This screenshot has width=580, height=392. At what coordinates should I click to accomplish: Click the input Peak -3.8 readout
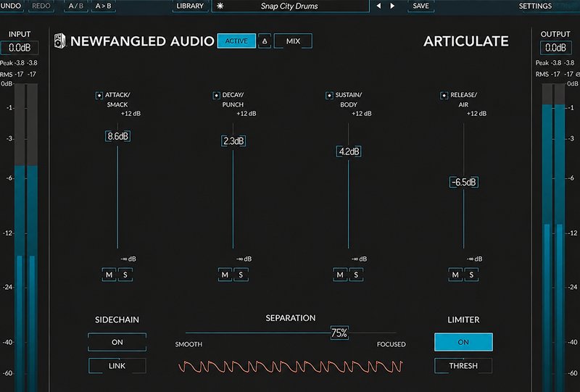pyautogui.click(x=19, y=63)
